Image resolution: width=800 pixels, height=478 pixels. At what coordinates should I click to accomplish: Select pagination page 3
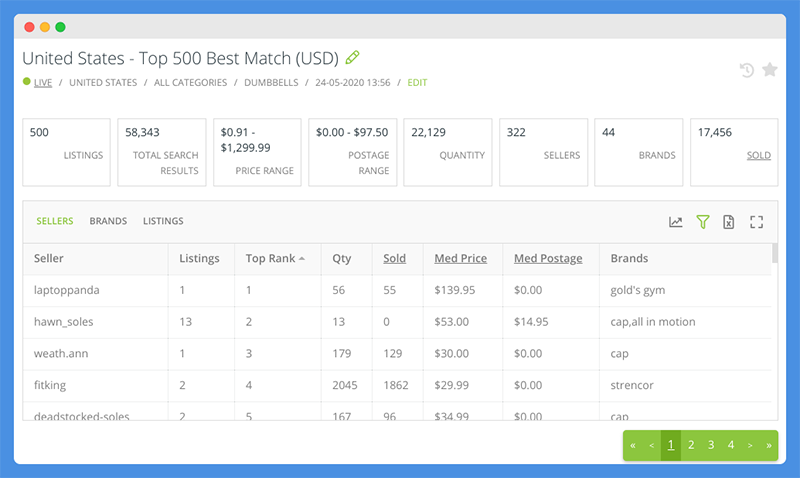click(x=711, y=445)
